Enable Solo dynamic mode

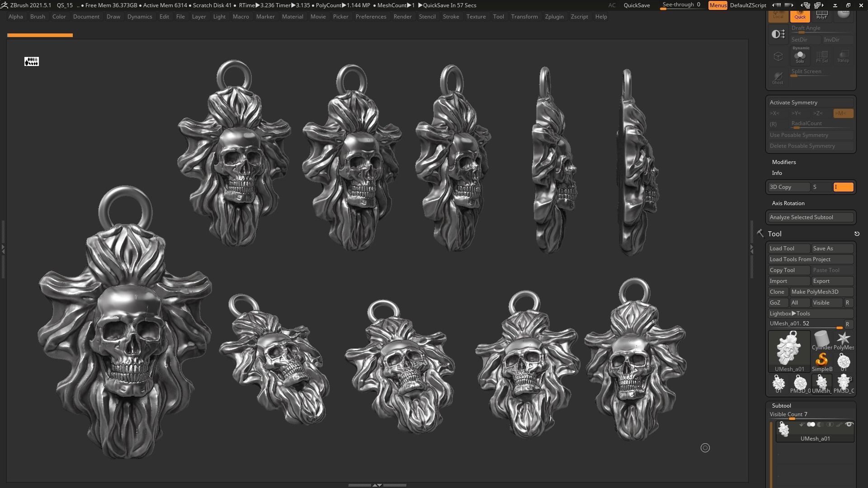coord(800,56)
